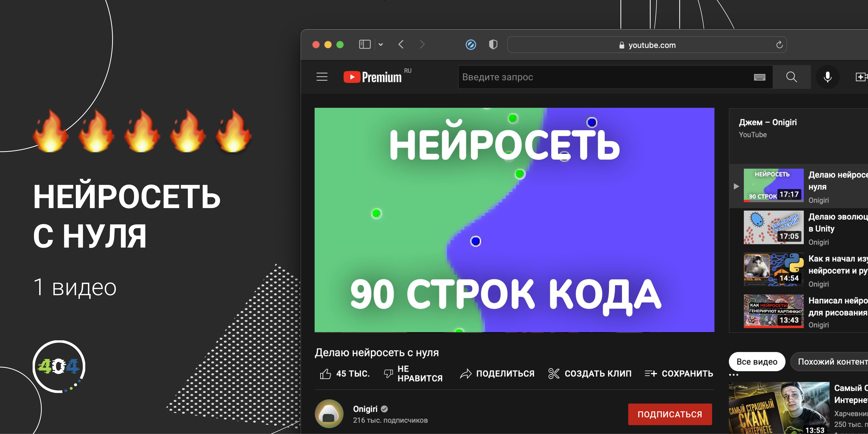Reload the page using the refresh icon
The height and width of the screenshot is (434, 868).
pyautogui.click(x=779, y=45)
